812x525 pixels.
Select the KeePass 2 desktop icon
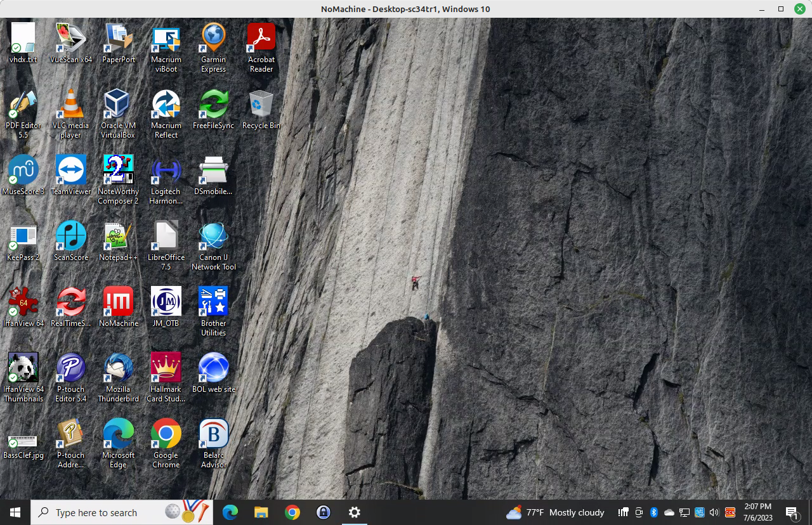tap(23, 241)
